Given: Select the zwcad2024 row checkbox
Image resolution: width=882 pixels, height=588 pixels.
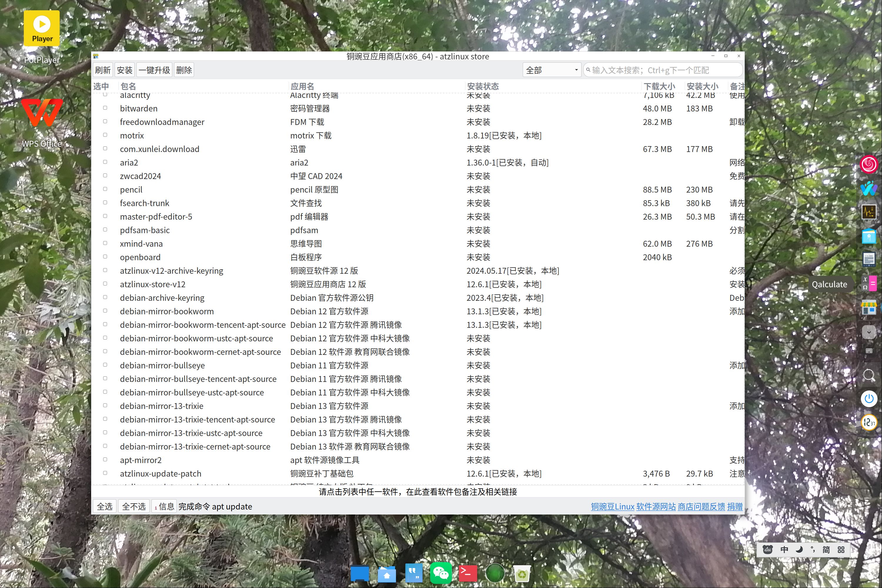Looking at the screenshot, I should tap(105, 176).
